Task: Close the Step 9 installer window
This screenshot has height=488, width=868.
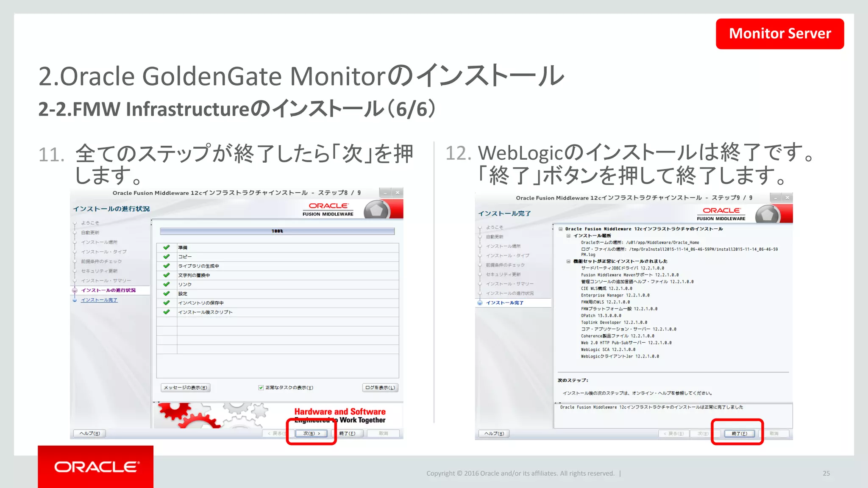Action: tap(787, 198)
